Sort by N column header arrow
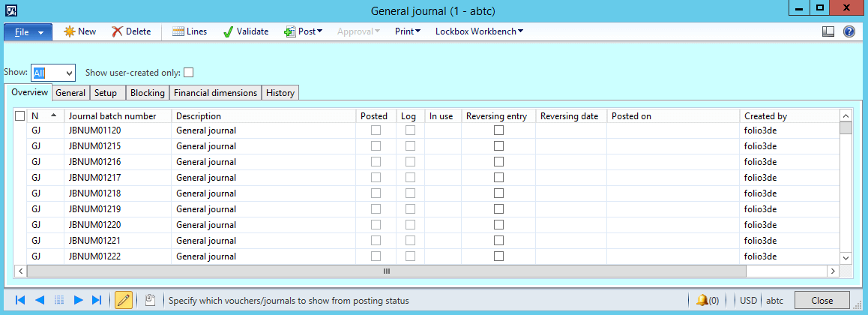This screenshot has width=868, height=315. 53,115
